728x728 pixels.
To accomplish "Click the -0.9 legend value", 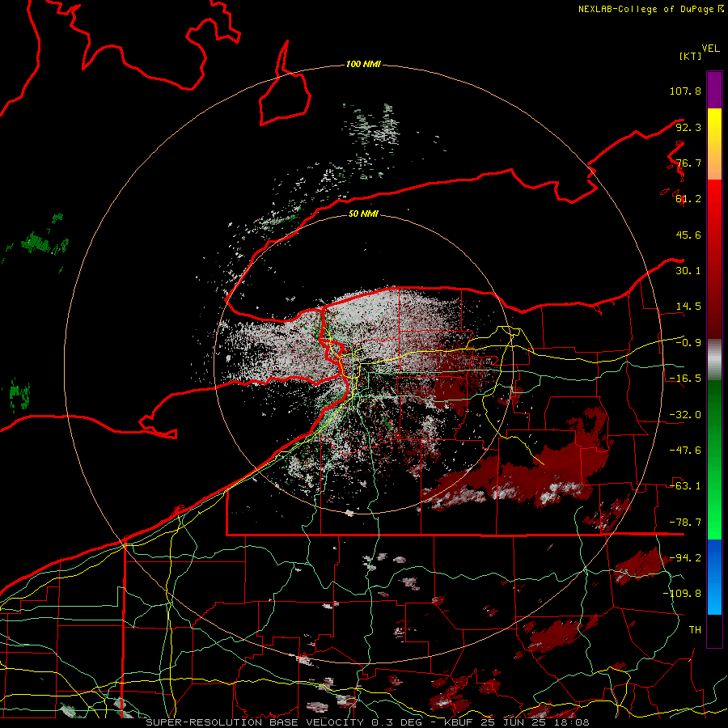I will (x=688, y=343).
